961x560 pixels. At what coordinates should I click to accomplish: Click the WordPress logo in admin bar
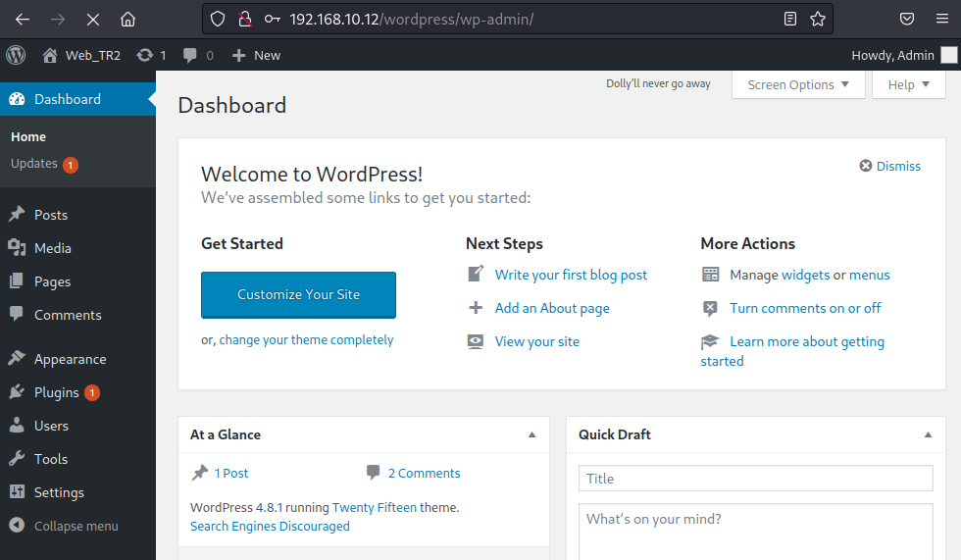(16, 55)
